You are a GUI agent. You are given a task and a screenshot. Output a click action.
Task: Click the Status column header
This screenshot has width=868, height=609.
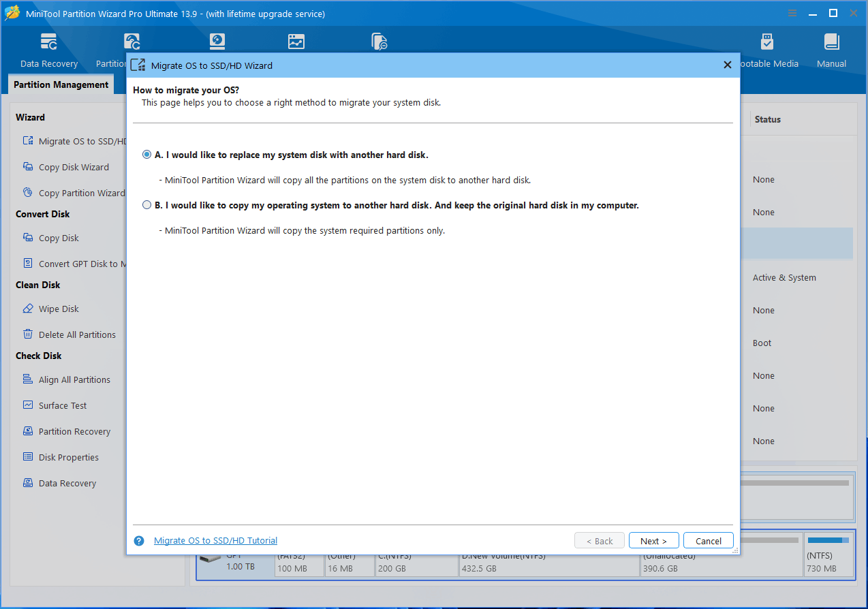pos(767,119)
